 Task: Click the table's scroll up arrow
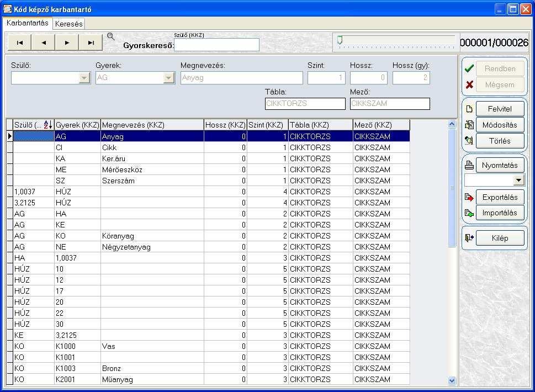coord(452,124)
